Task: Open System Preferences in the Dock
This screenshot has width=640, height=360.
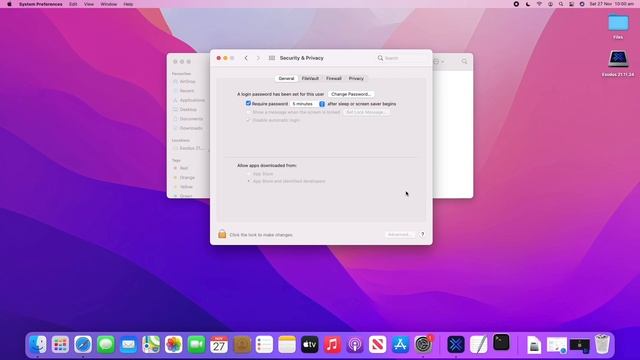Action: pyautogui.click(x=423, y=344)
